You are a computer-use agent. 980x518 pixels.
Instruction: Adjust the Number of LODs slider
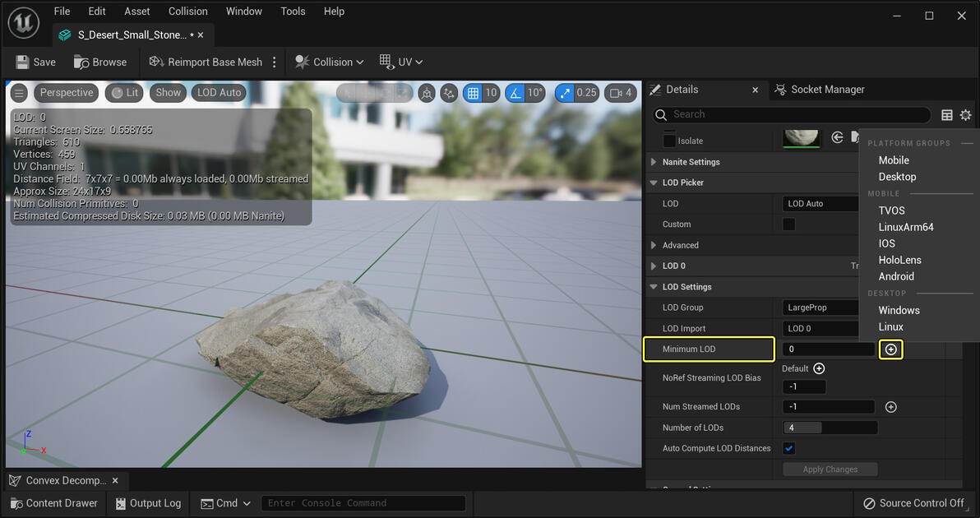coord(830,428)
